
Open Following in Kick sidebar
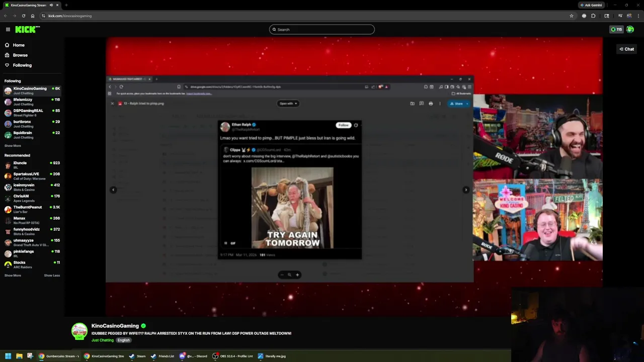click(22, 65)
